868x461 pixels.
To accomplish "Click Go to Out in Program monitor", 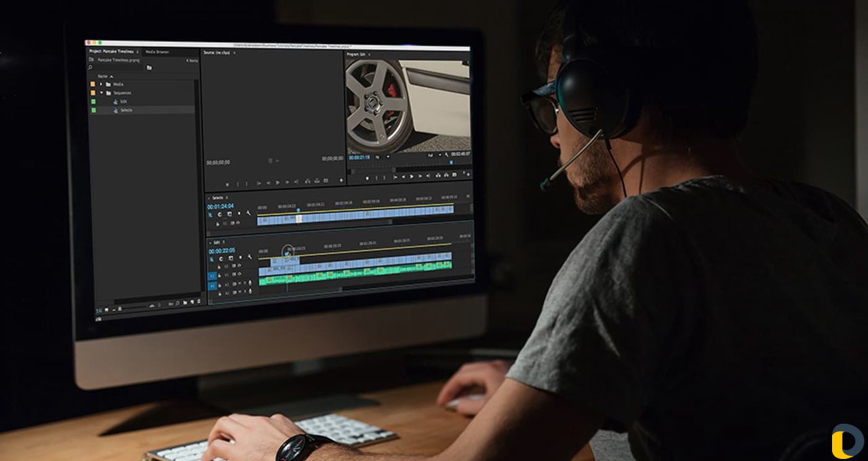I will pos(428,176).
